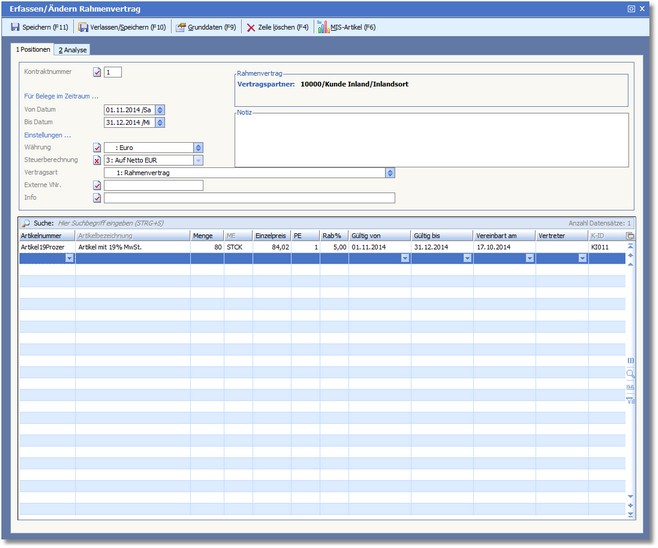The height and width of the screenshot is (548, 658).
Task: Select the 1 Positionen tab
Action: 31,49
